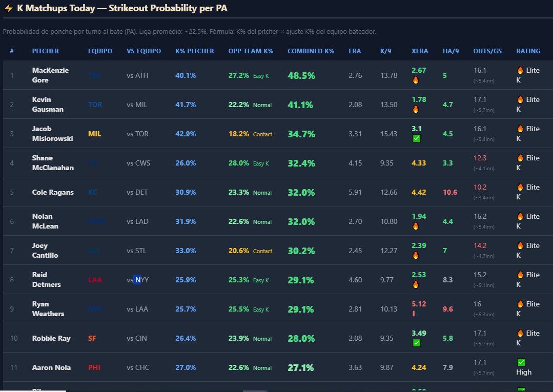
Task: Click Misiorowski's MIL team label
Action: [94, 134]
